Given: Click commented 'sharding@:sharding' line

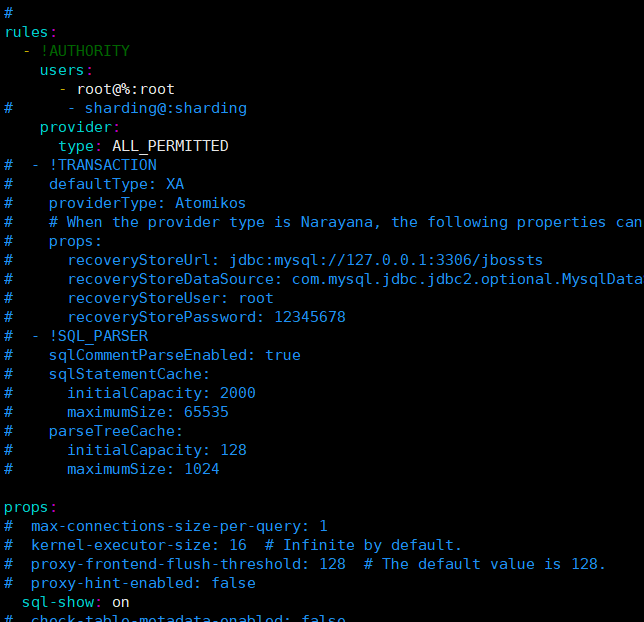Looking at the screenshot, I should point(165,108).
